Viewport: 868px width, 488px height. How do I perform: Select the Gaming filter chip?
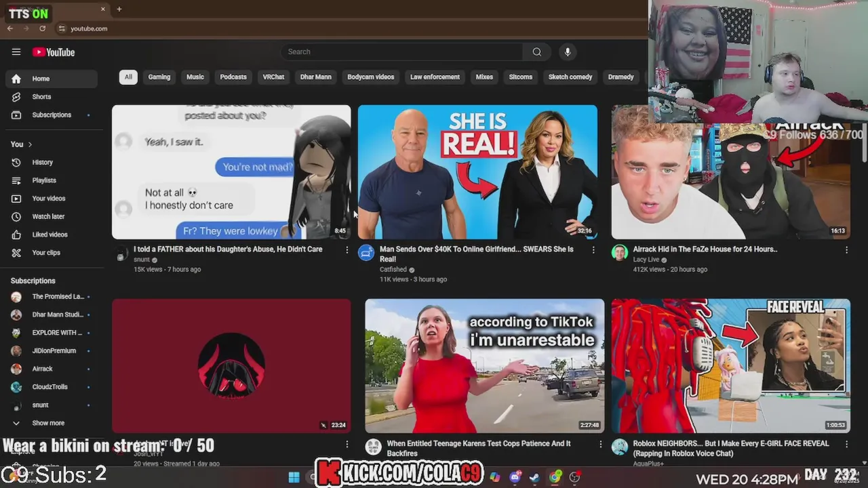pyautogui.click(x=159, y=77)
